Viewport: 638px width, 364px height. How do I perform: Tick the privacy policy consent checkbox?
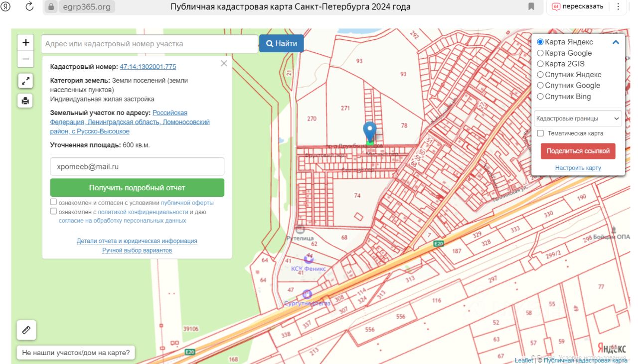tap(53, 211)
